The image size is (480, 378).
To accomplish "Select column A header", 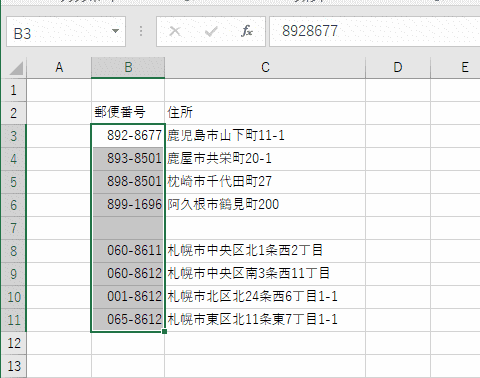I will 59,67.
